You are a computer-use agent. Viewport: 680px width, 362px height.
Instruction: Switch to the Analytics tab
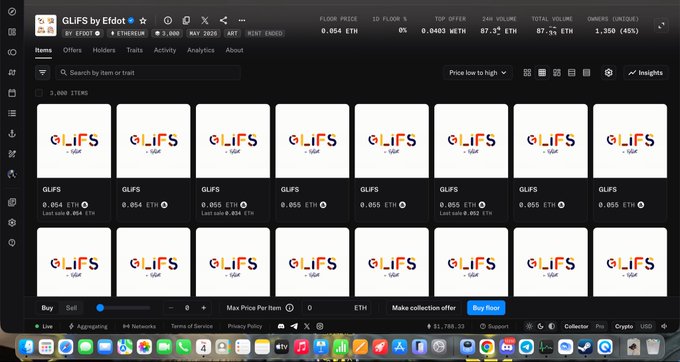tap(201, 50)
